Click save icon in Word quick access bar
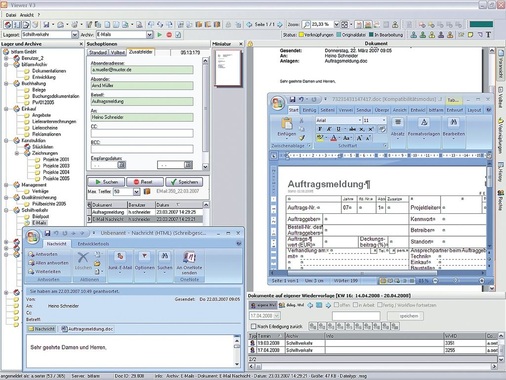This screenshot has height=380, width=506. tap(292, 99)
